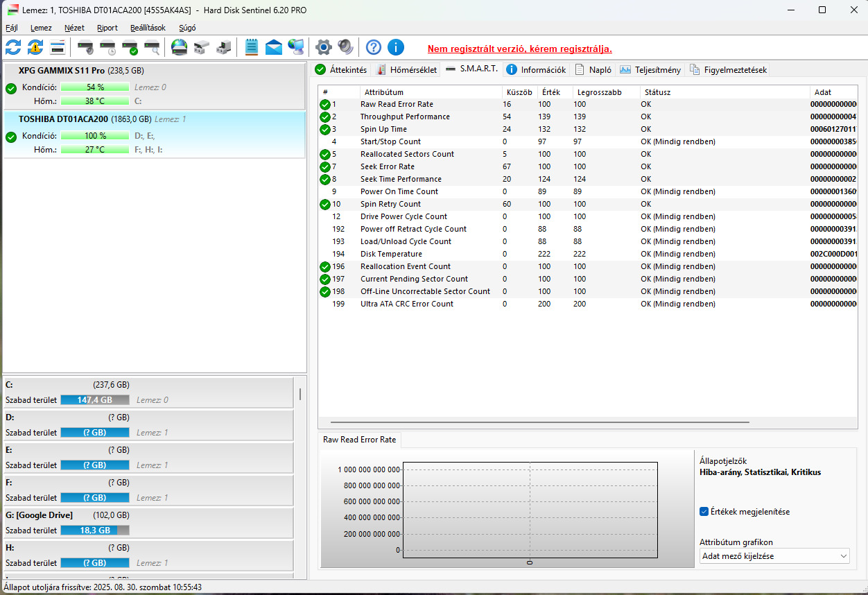868x595 pixels.
Task: Select the XPG GAMMIX S11 Pro disk
Action: (x=154, y=86)
